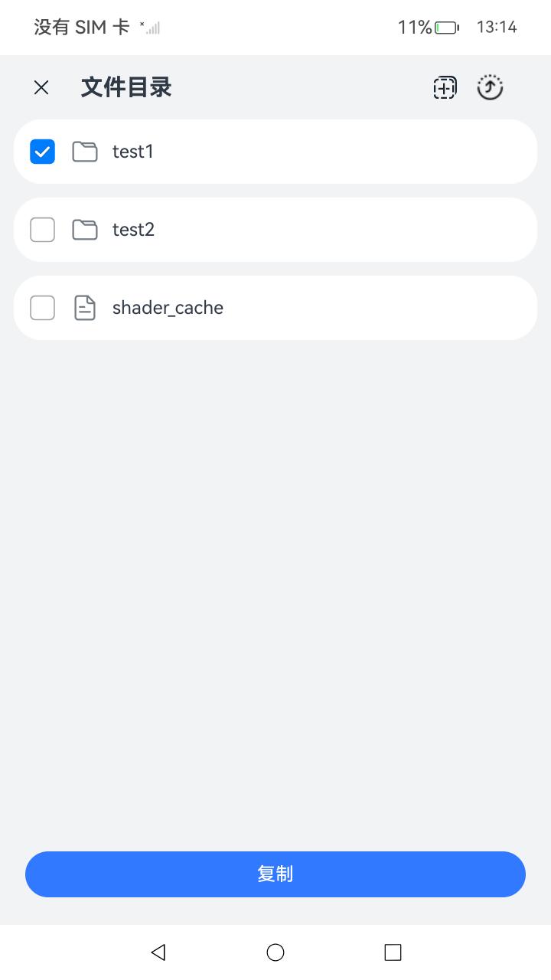This screenshot has width=551, height=980.
Task: Check the test2 checkbox
Action: (x=42, y=230)
